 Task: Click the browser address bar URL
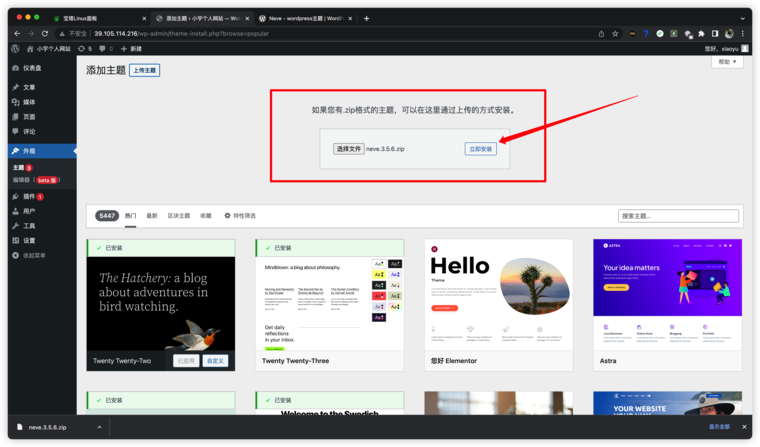181,33
